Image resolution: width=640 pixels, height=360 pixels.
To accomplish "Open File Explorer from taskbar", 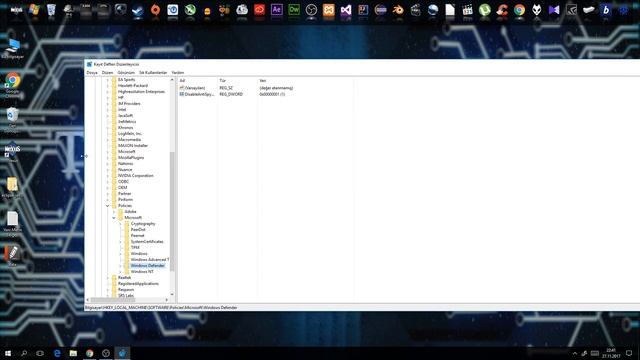I will tap(73, 353).
